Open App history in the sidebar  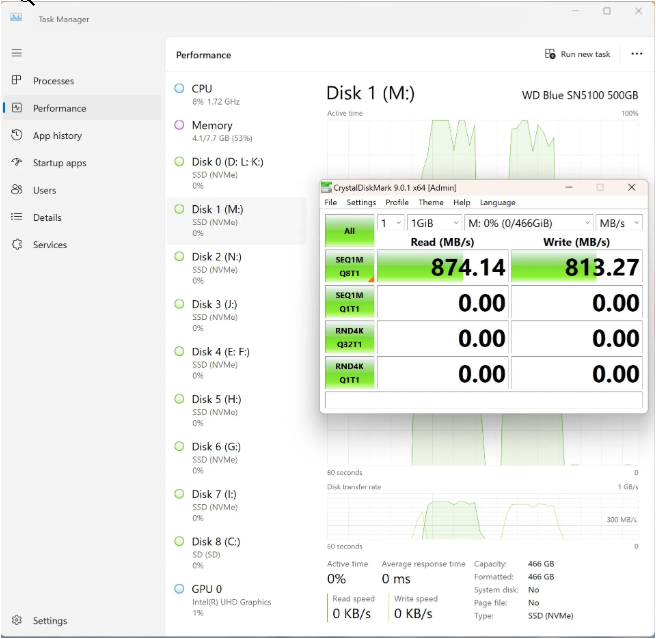coord(57,135)
